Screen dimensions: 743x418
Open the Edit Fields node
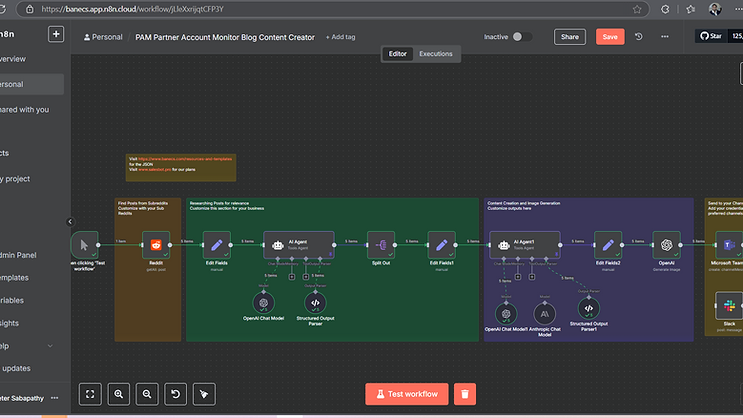(x=217, y=245)
